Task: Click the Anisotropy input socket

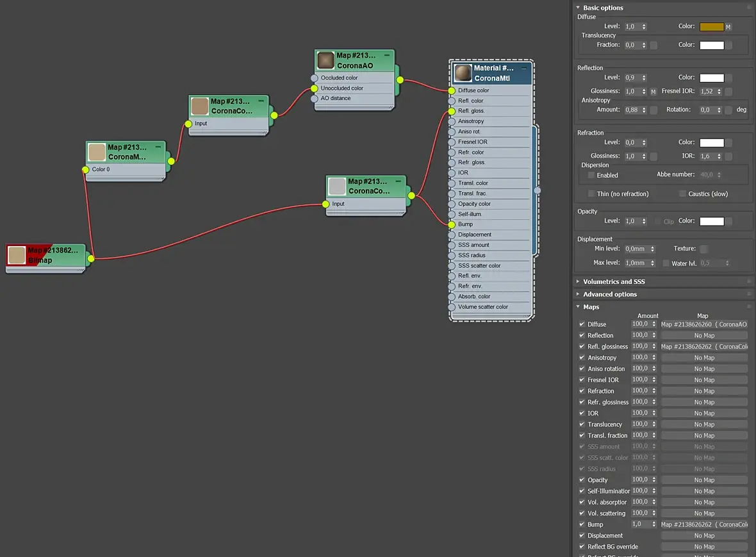Action: [452, 122]
